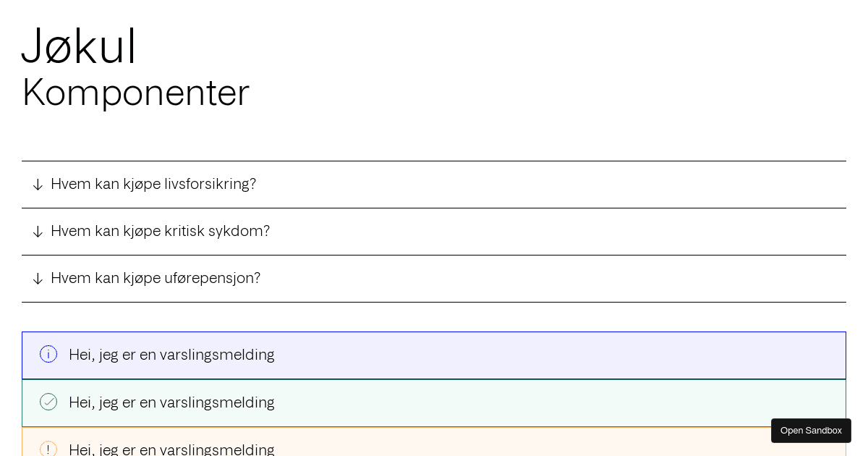Select the Komponenter subtitle text

pos(135,93)
